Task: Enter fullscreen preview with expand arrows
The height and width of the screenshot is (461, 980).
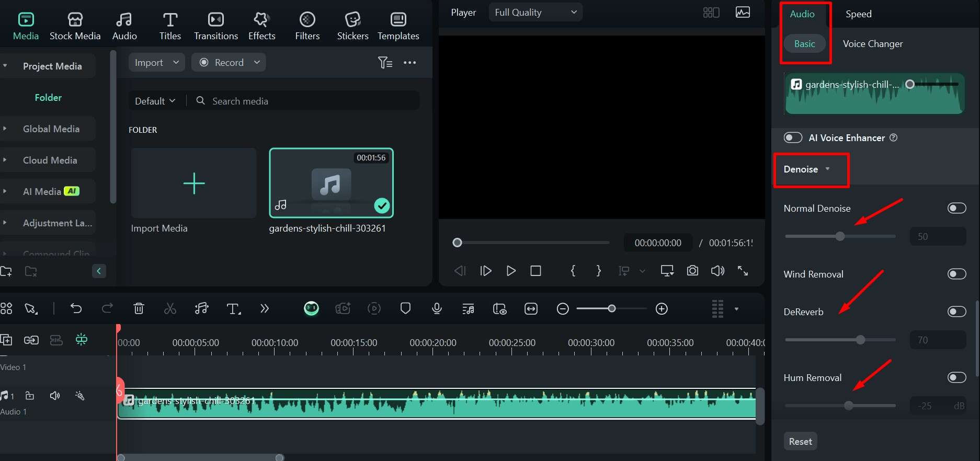Action: pos(743,271)
